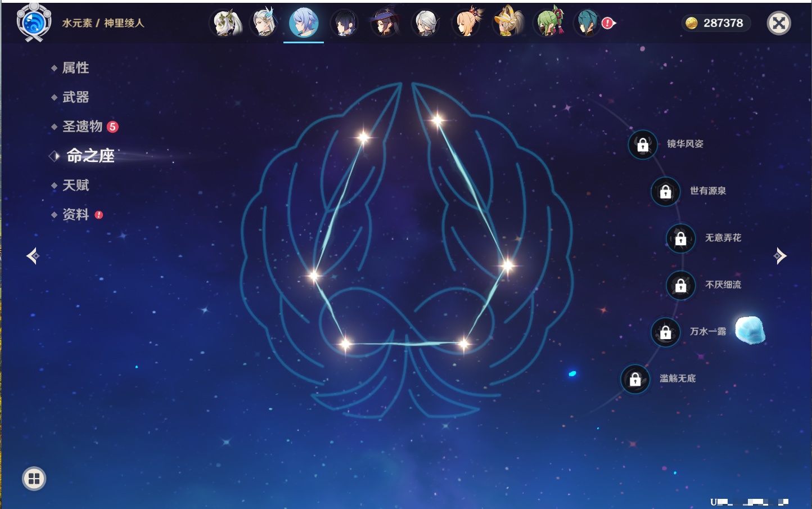Click the 不厌细流 constellation name text

pyautogui.click(x=723, y=285)
